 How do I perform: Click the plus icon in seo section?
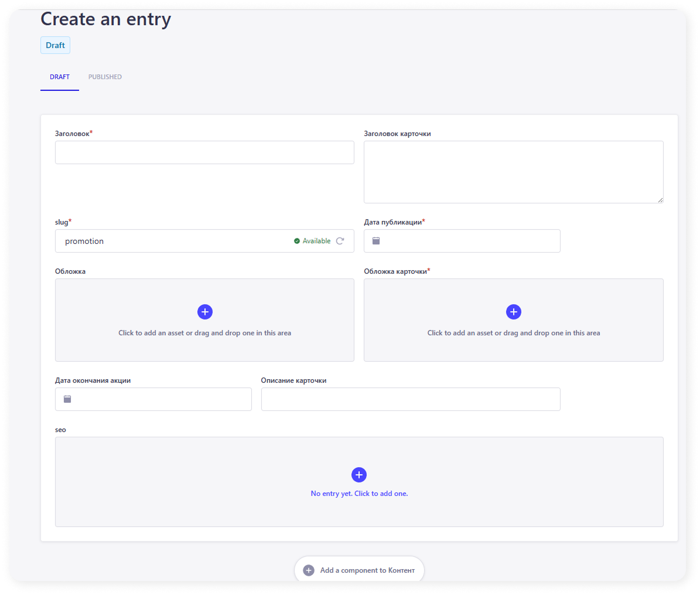click(x=359, y=475)
